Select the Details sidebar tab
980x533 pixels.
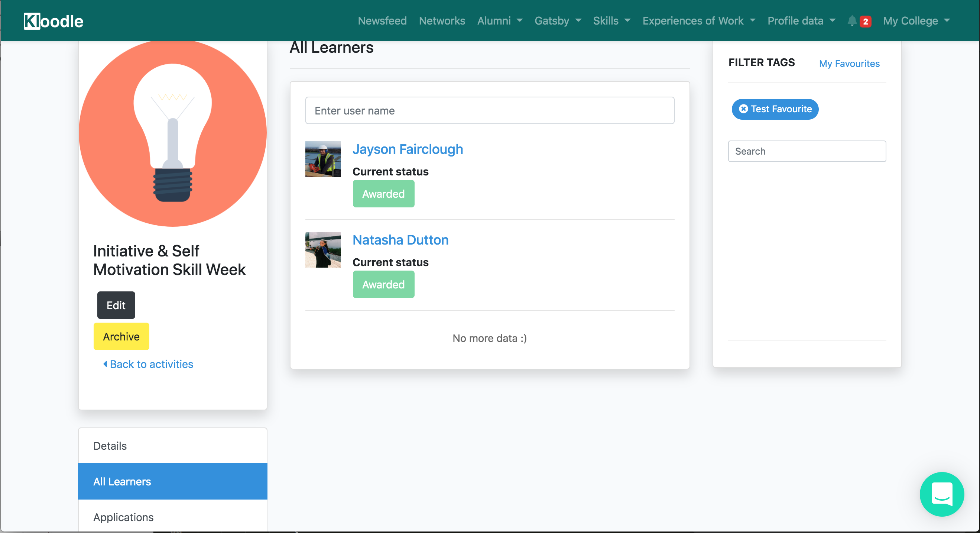[173, 445]
